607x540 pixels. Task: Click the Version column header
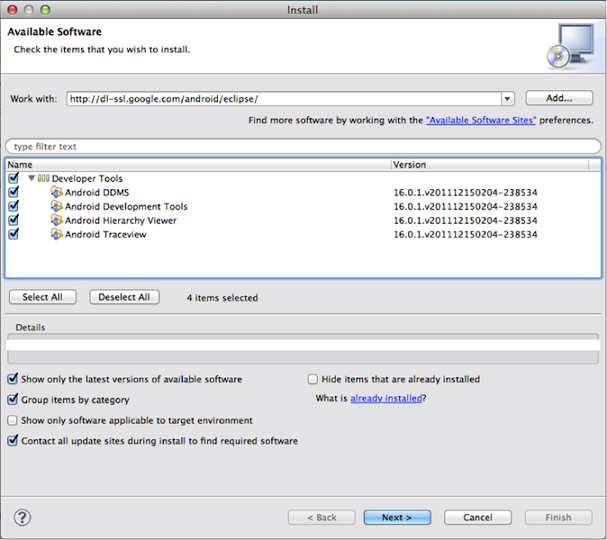point(490,165)
